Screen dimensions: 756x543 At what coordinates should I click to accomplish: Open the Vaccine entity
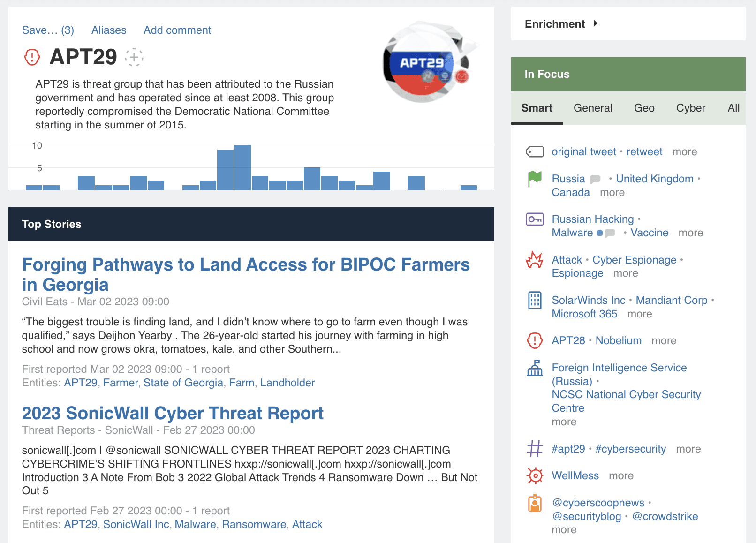650,233
